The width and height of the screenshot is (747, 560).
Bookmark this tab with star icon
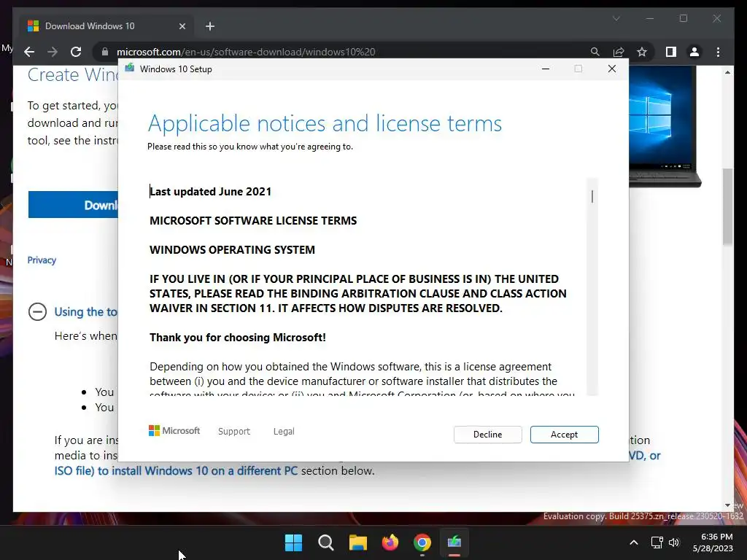tap(642, 52)
